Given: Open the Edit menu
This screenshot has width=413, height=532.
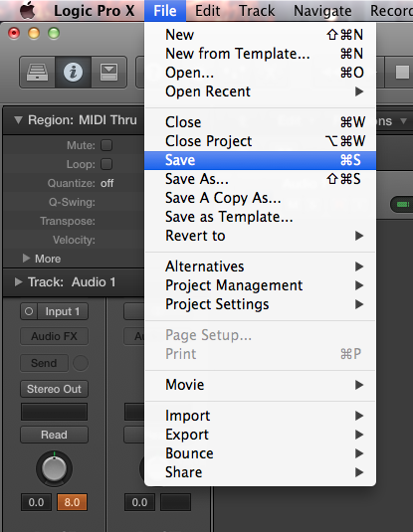Looking at the screenshot, I should coord(207,11).
